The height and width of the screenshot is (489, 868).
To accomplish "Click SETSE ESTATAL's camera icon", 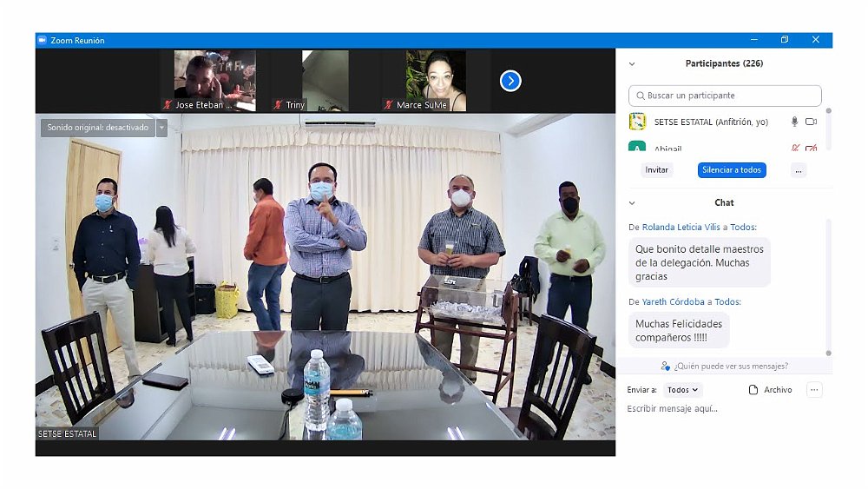I will pyautogui.click(x=812, y=122).
